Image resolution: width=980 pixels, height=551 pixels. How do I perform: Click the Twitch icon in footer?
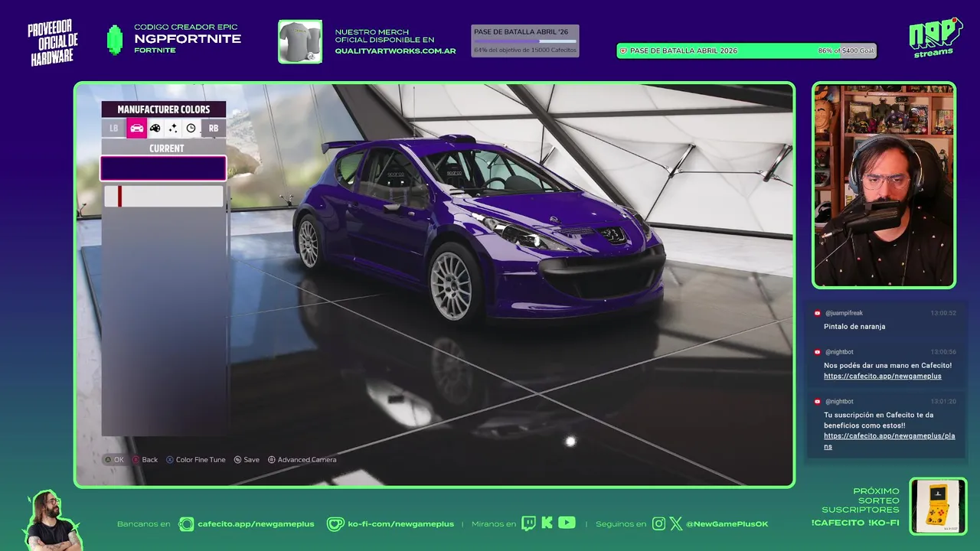[528, 523]
